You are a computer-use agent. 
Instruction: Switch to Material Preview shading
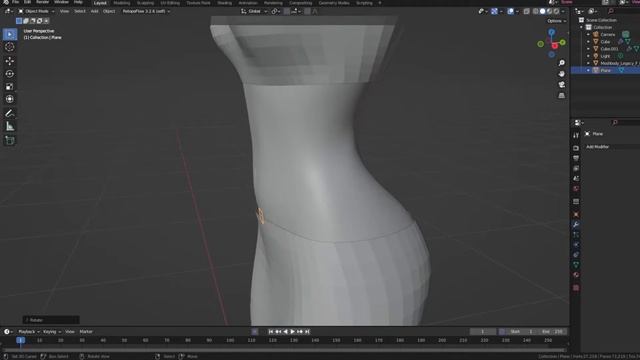[x=549, y=11]
